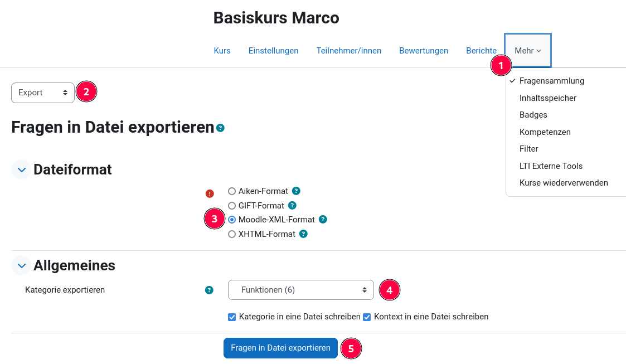Collapse the Allgemeines section chevron
Screen dimensions: 626x364
click(21, 265)
